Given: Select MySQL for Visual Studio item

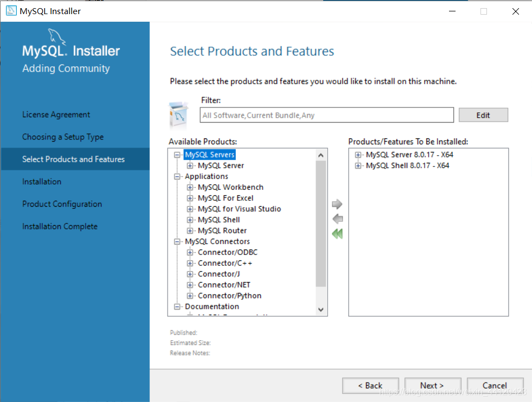Looking at the screenshot, I should coord(240,209).
